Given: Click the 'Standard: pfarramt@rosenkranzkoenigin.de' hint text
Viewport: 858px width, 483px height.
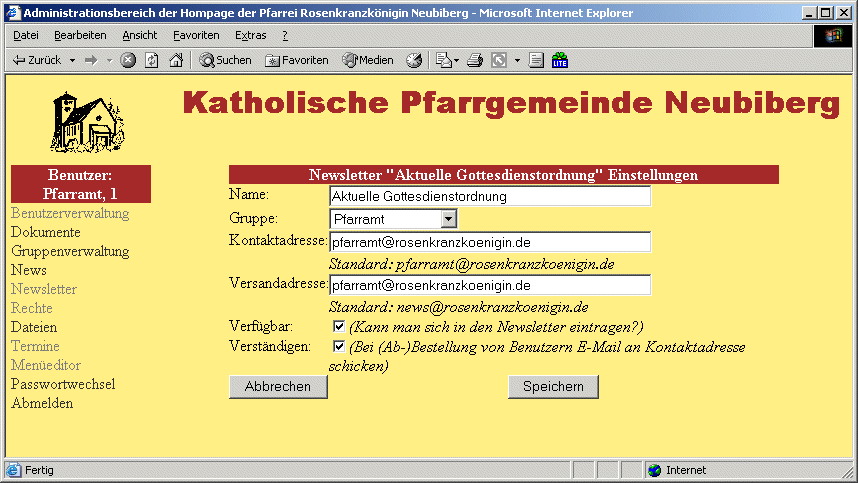Looking at the screenshot, I should click(x=472, y=264).
